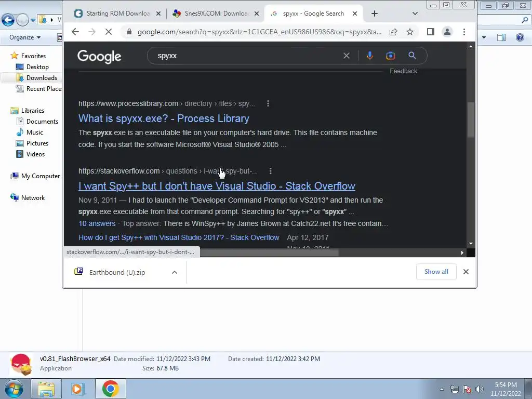This screenshot has width=532, height=399.
Task: Start a voice search with the microphone
Action: click(370, 56)
